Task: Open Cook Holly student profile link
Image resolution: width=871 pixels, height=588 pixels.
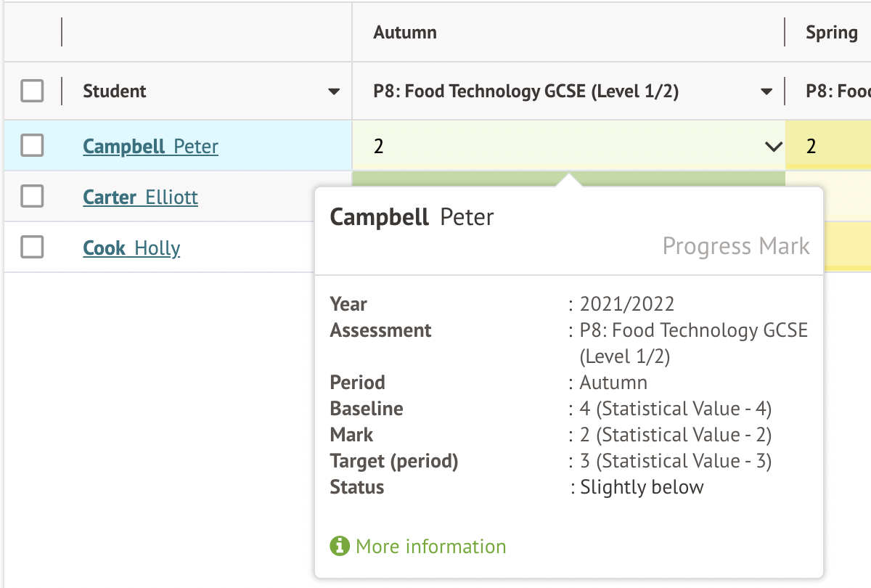Action: 131,248
